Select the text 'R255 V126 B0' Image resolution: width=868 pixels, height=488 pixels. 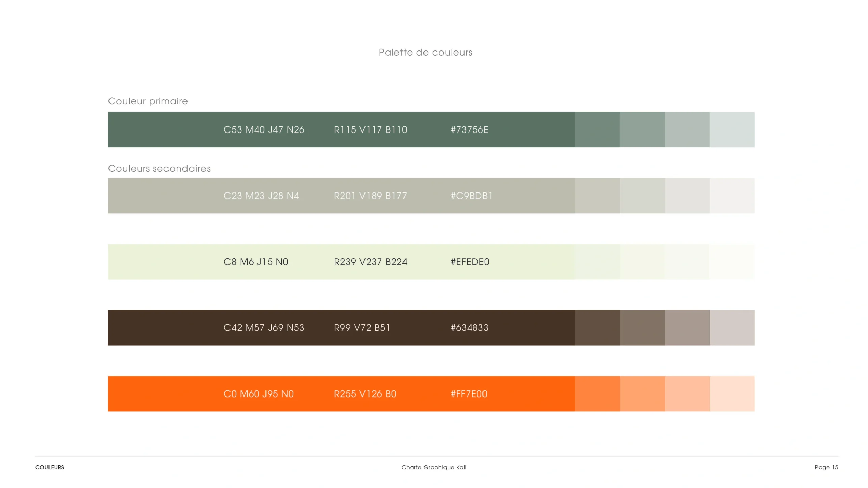(x=365, y=394)
